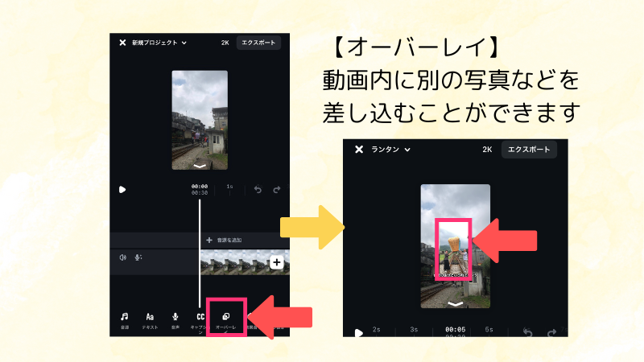The image size is (644, 362).
Task: Undo the last edit in left screen
Action: 258,190
